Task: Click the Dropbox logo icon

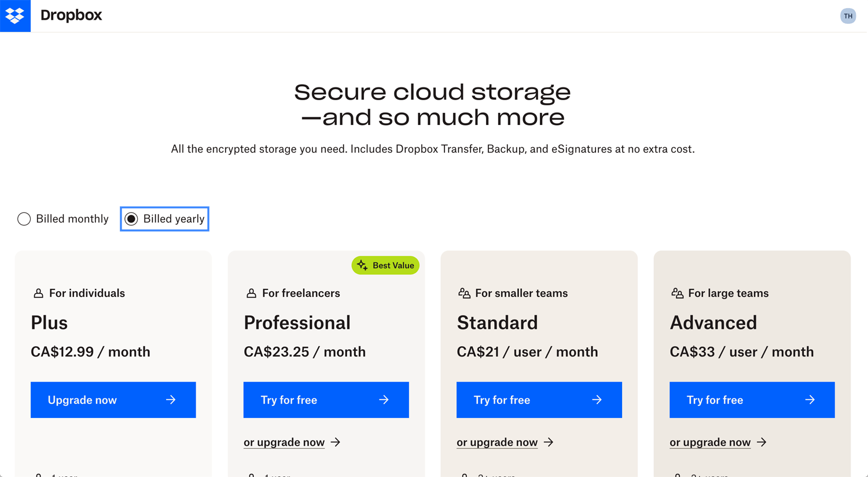Action: pos(15,16)
